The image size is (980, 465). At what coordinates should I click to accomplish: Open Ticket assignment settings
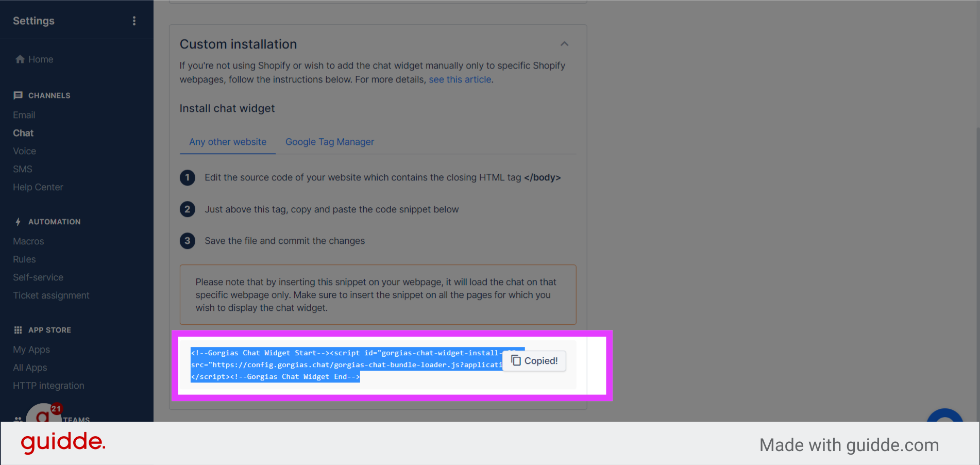[51, 295]
